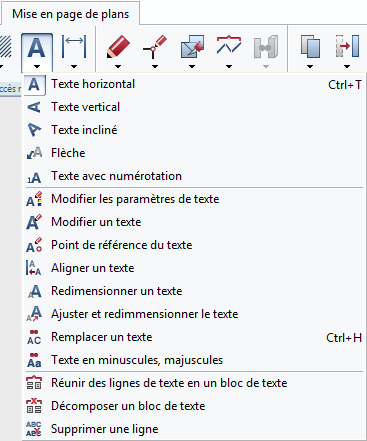
Task: Select the copy elements toolbar icon
Action: coord(310,47)
